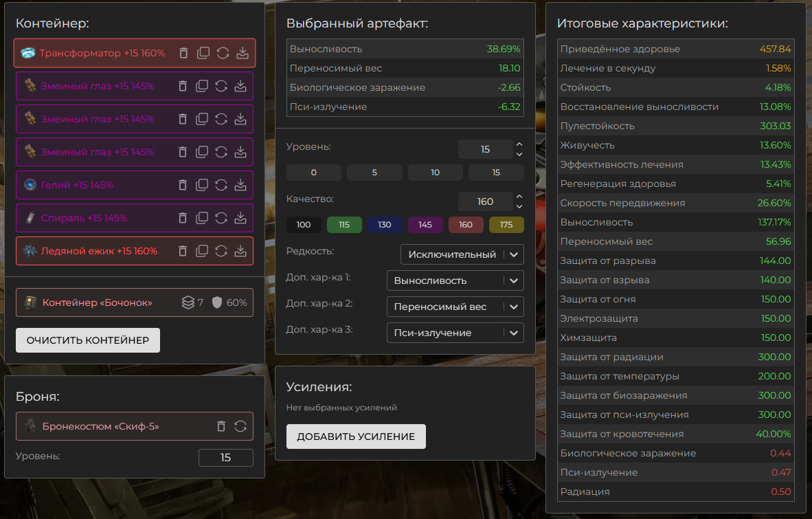Set level preset to 5
The height and width of the screenshot is (519, 812).
tap(374, 173)
